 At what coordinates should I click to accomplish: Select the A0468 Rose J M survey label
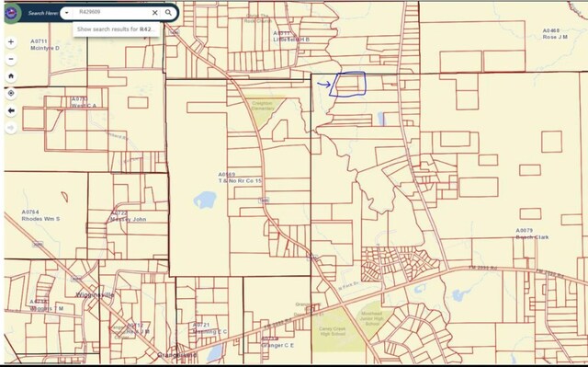click(555, 34)
